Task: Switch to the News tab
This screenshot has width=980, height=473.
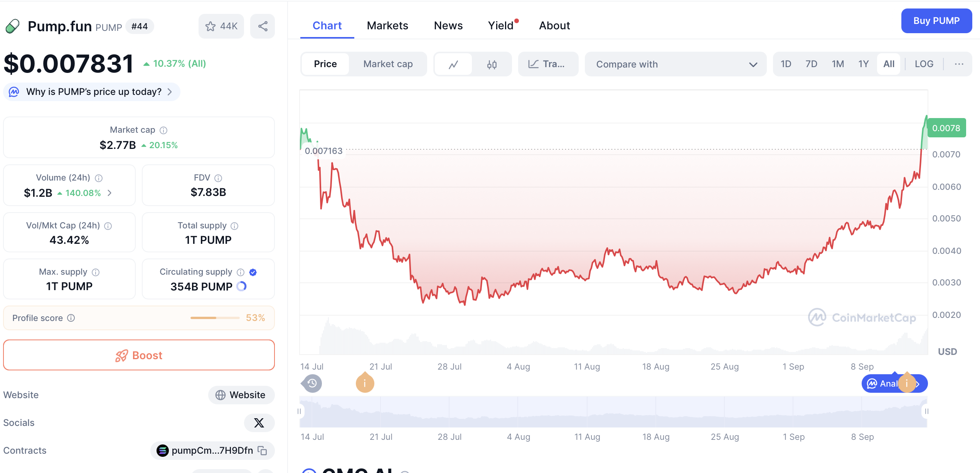Action: (448, 25)
